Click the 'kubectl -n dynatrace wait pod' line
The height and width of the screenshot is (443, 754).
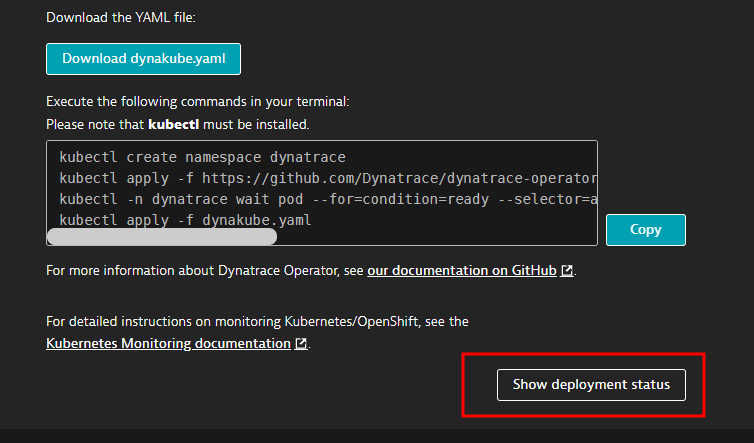328,199
